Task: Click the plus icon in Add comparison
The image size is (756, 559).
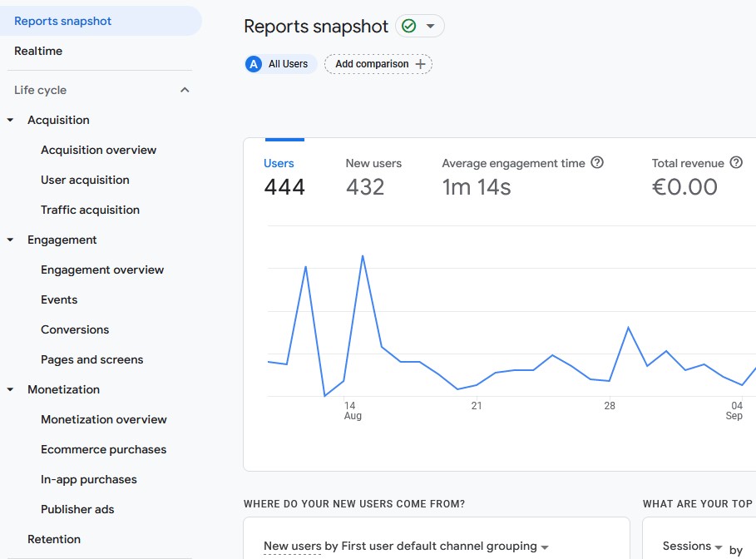Action: point(420,64)
